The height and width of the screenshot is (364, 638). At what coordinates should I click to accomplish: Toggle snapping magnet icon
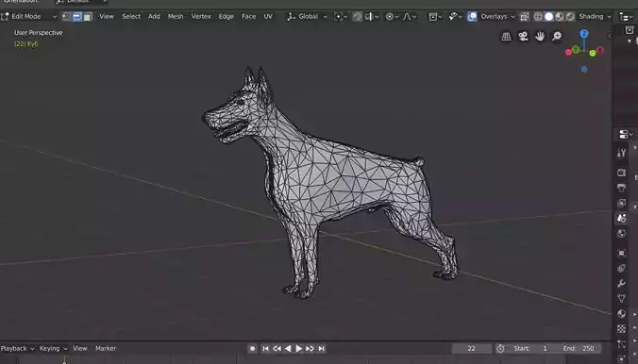coord(358,17)
